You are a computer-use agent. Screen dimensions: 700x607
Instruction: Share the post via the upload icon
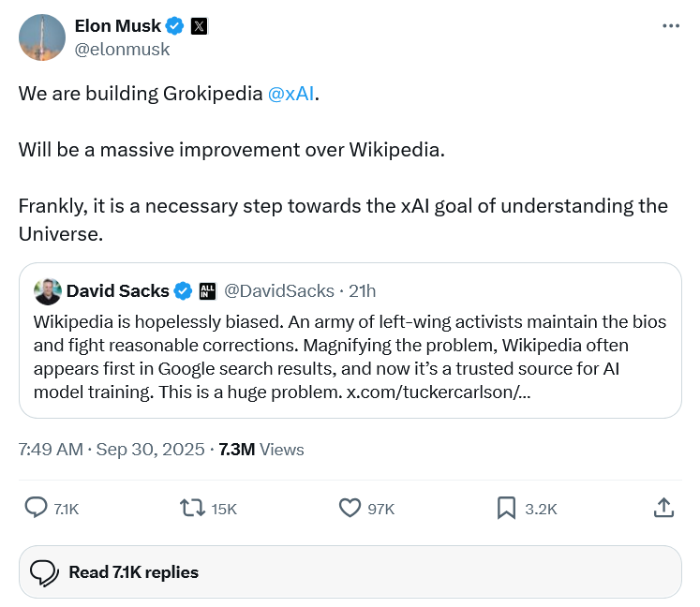(x=663, y=508)
